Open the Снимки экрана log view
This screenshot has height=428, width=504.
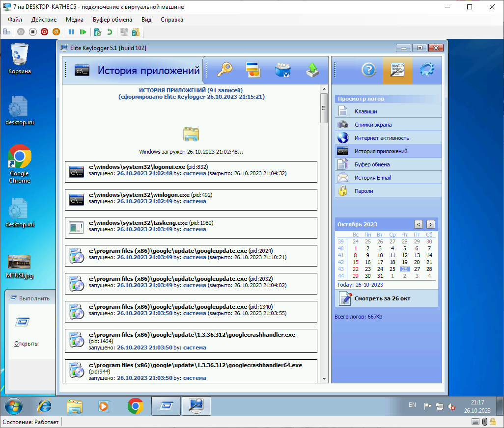388,125
